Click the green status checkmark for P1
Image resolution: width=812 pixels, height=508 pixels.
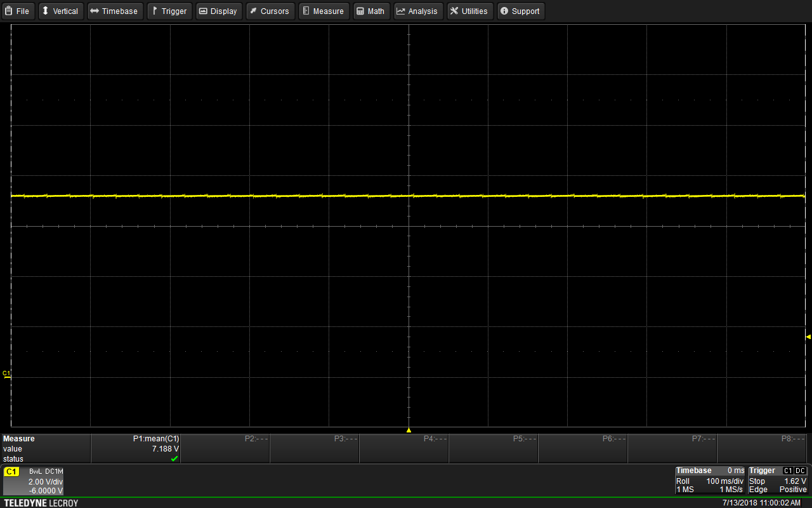(174, 458)
